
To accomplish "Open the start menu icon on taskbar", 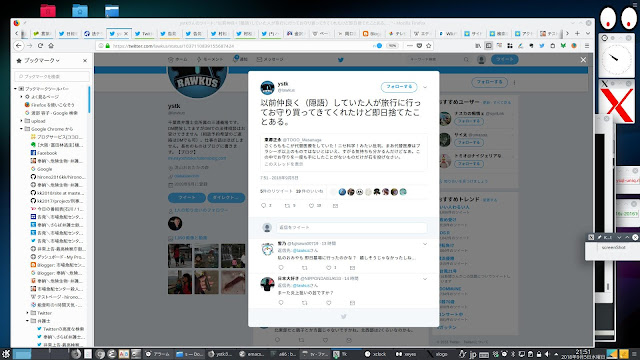I will 5,354.
